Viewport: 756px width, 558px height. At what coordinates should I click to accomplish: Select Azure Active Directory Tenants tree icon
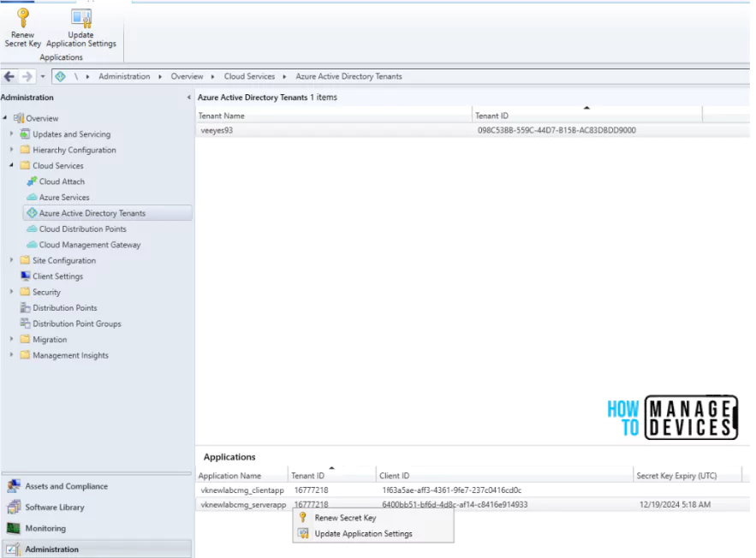pyautogui.click(x=32, y=212)
